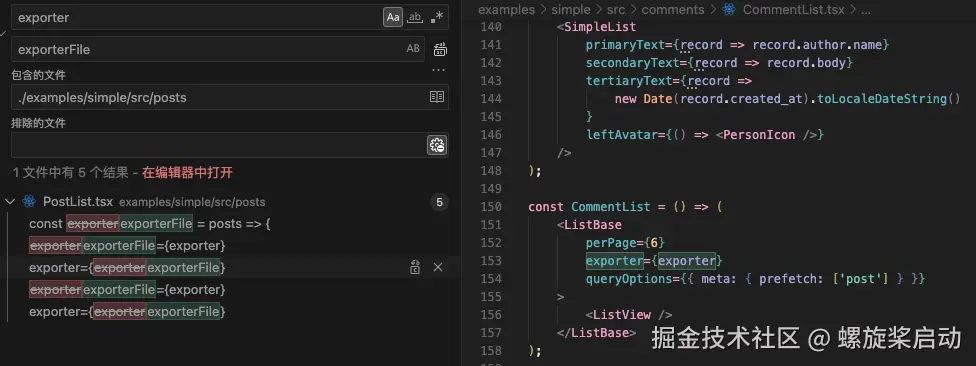This screenshot has width=976, height=366.
Task: Click src breadcrumb segment
Action: 616,9
